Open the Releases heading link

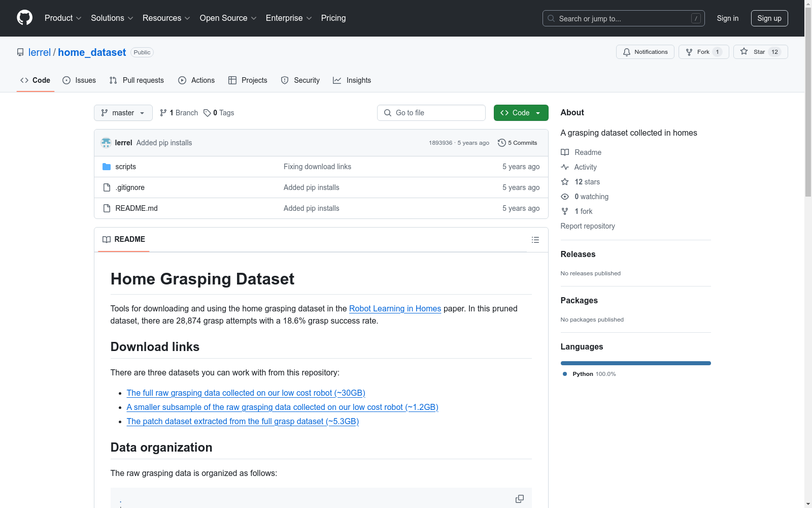click(578, 254)
